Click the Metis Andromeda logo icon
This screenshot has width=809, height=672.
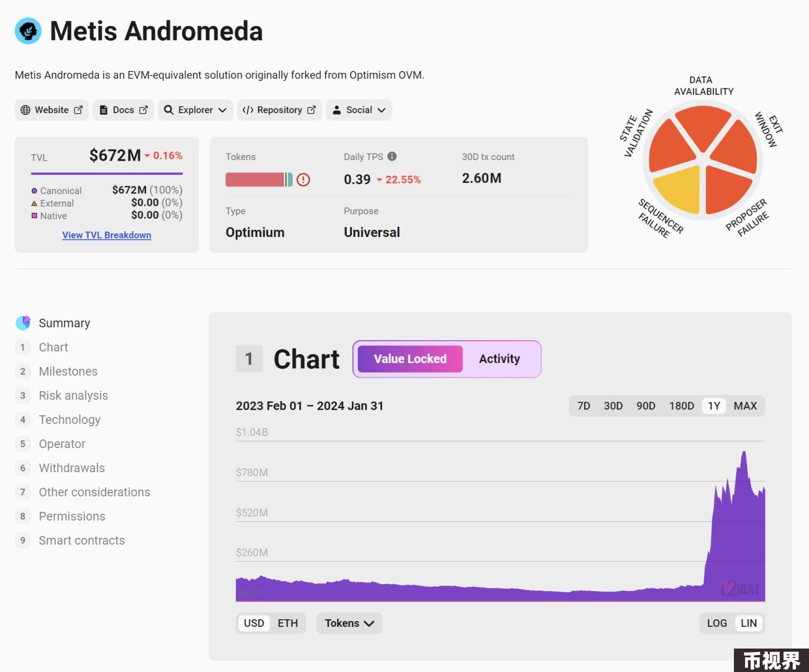[x=28, y=31]
